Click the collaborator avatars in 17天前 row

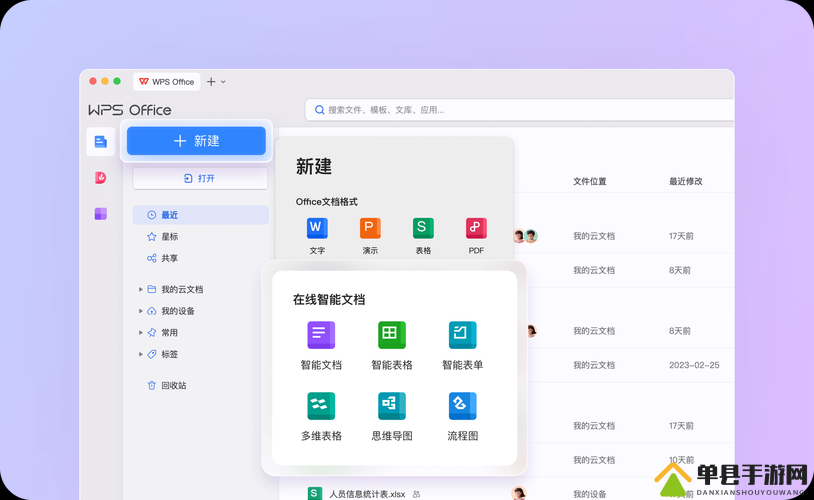pyautogui.click(x=525, y=236)
